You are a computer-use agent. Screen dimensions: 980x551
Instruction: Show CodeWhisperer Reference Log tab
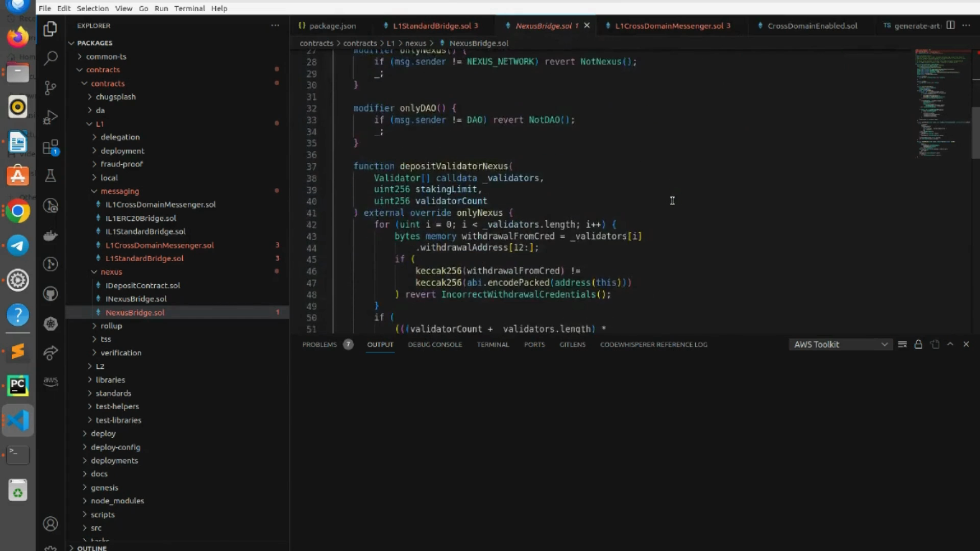pos(653,344)
